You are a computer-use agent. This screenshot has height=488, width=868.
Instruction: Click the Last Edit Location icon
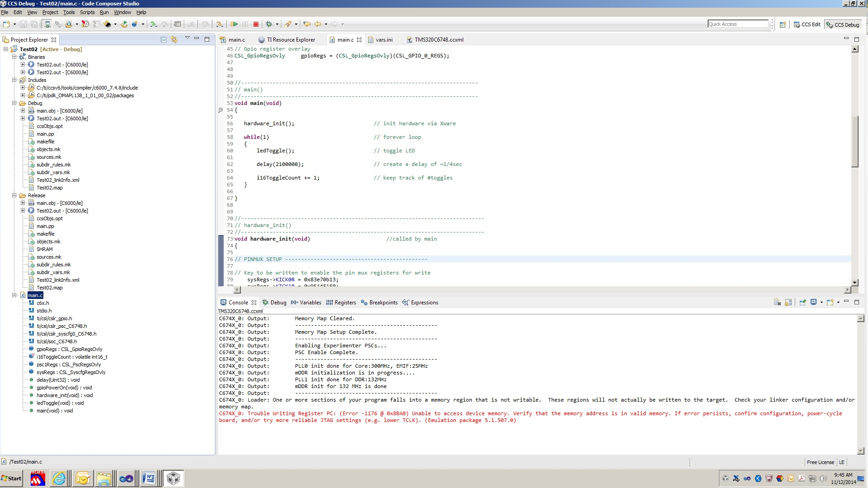(306, 24)
